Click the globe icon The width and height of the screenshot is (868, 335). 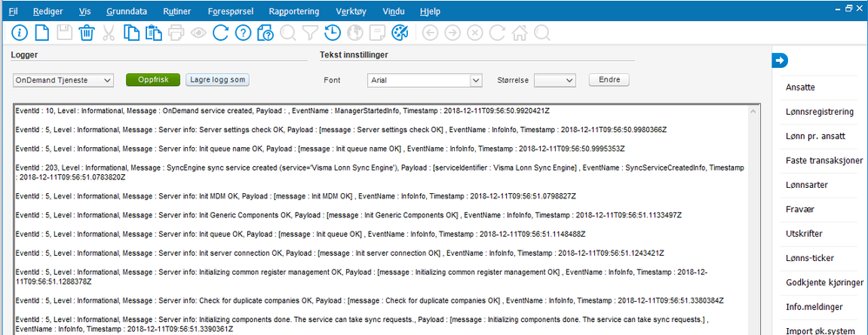354,33
